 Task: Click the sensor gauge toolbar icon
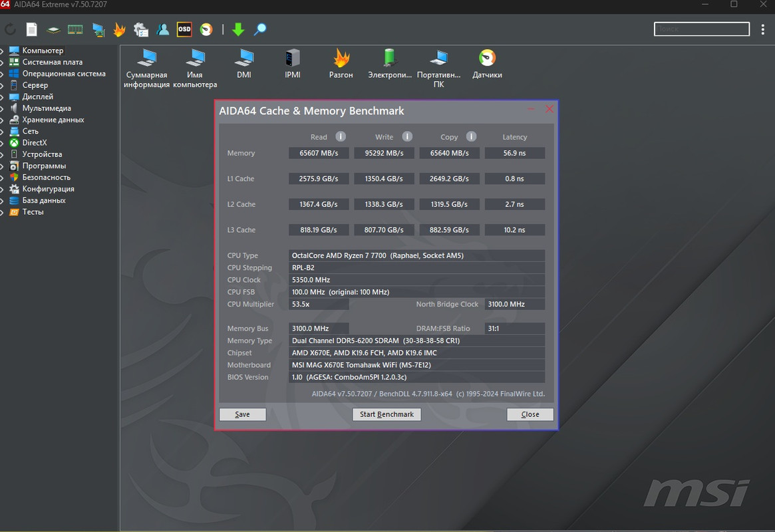pyautogui.click(x=206, y=30)
